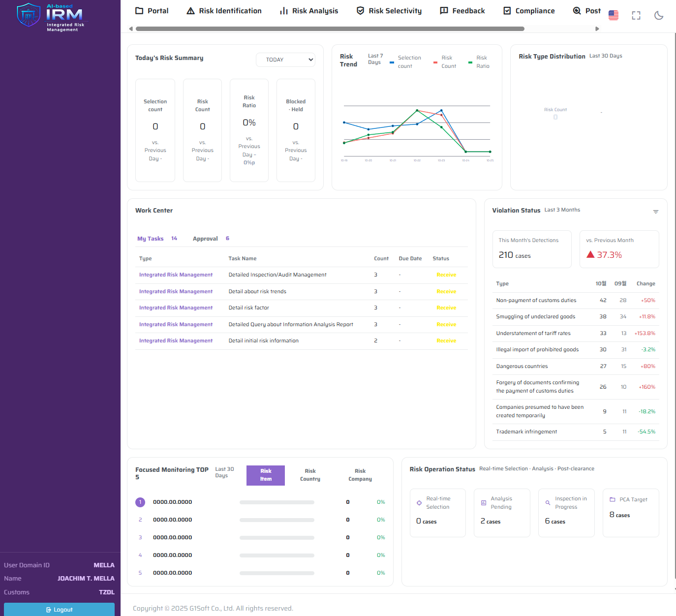
Task: Open the Portal menu
Action: (152, 11)
